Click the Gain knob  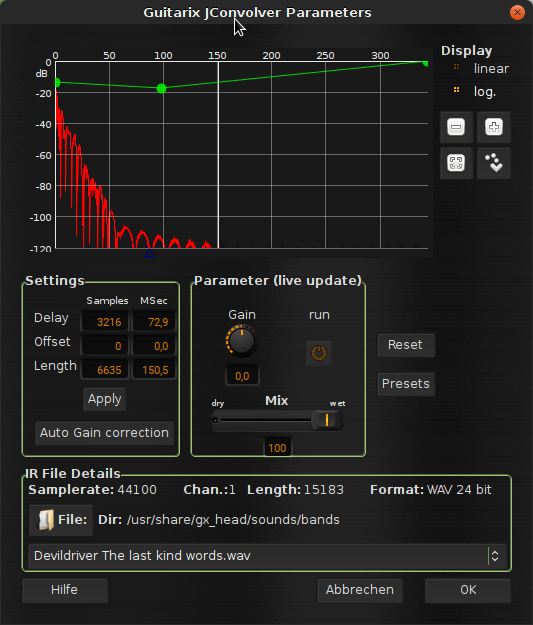click(242, 341)
